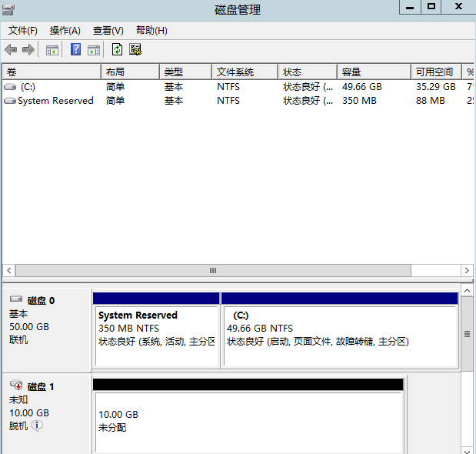Click the Disk Management title bar icon
Screen dimensions: 476x454
click(x=8, y=10)
